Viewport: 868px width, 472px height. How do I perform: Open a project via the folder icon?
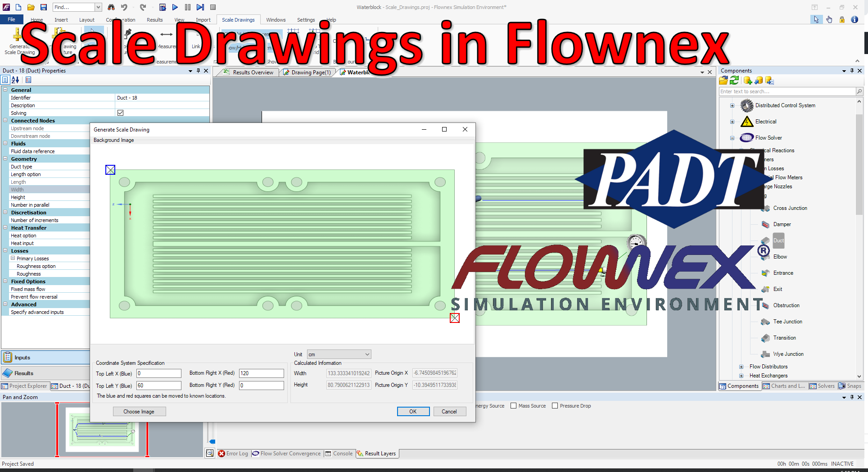31,7
